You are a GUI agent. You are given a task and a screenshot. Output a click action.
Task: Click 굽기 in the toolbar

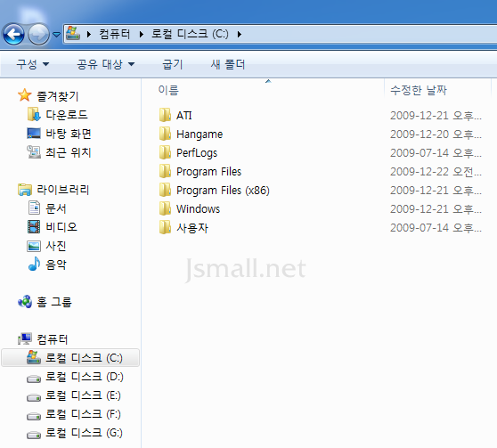click(x=173, y=64)
